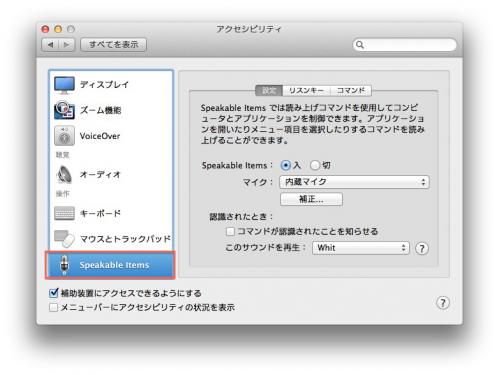Click the Display monitor icon in sidebar

[x=64, y=85]
